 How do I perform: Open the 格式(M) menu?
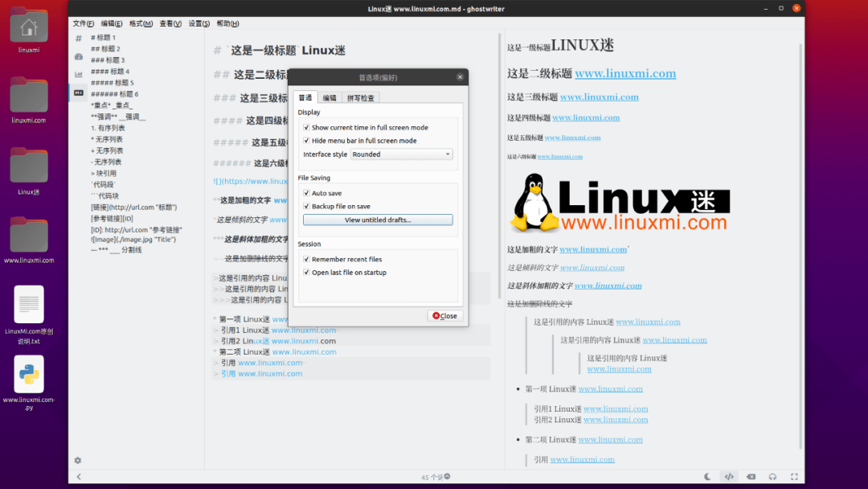click(141, 23)
